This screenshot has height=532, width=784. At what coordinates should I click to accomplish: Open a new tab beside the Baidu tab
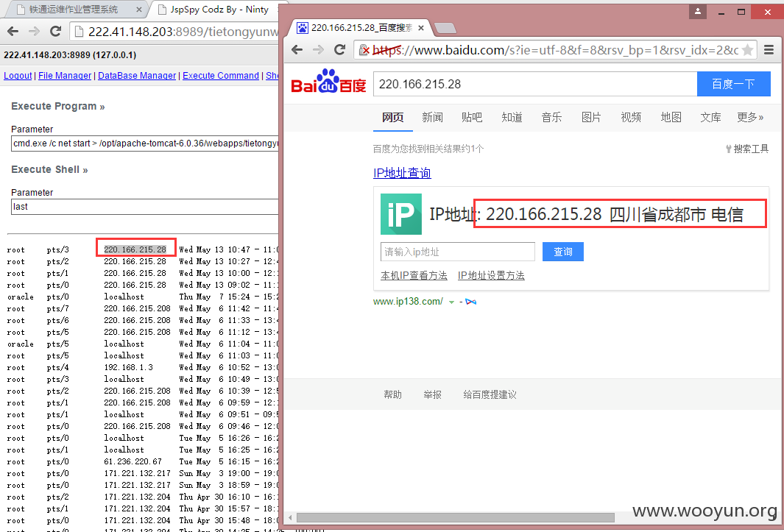(x=445, y=28)
